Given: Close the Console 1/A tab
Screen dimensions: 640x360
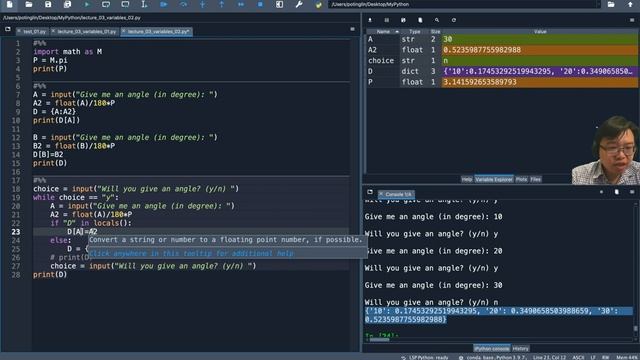Looking at the screenshot, I should [381, 194].
